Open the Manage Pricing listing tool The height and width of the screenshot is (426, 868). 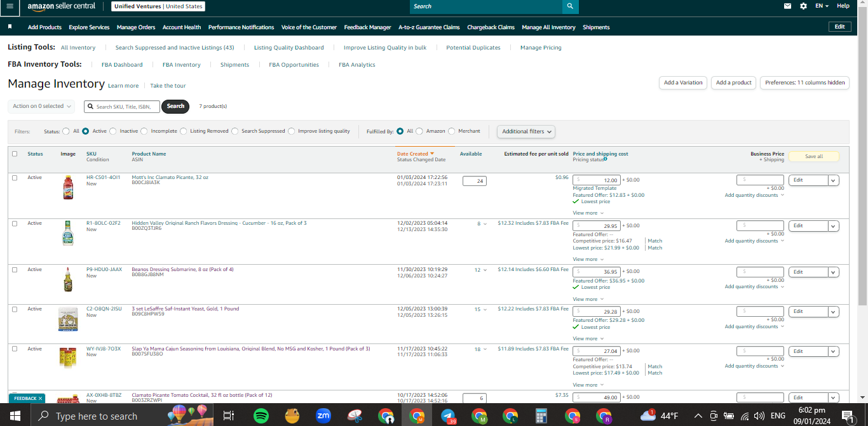(x=541, y=48)
